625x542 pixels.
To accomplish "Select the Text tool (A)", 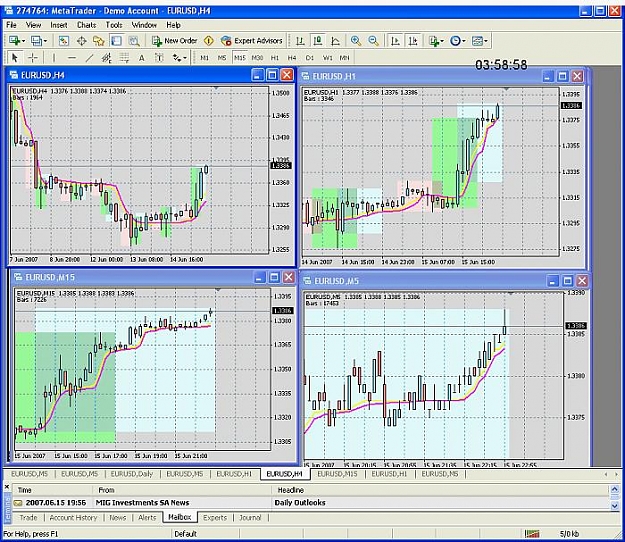I will (x=142, y=58).
